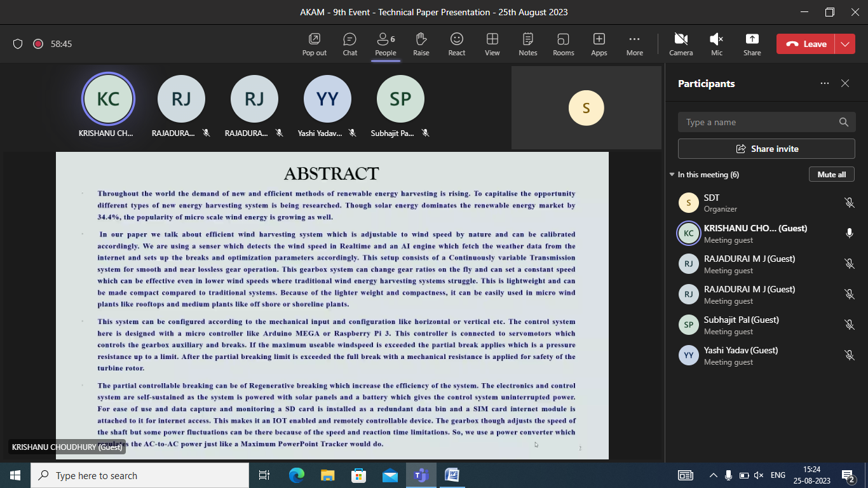
Task: Open the React emoji picker
Action: pyautogui.click(x=456, y=44)
